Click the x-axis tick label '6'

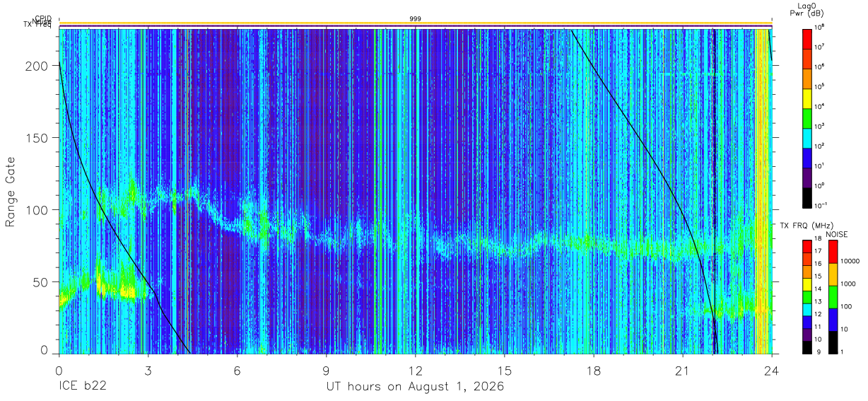pos(237,370)
